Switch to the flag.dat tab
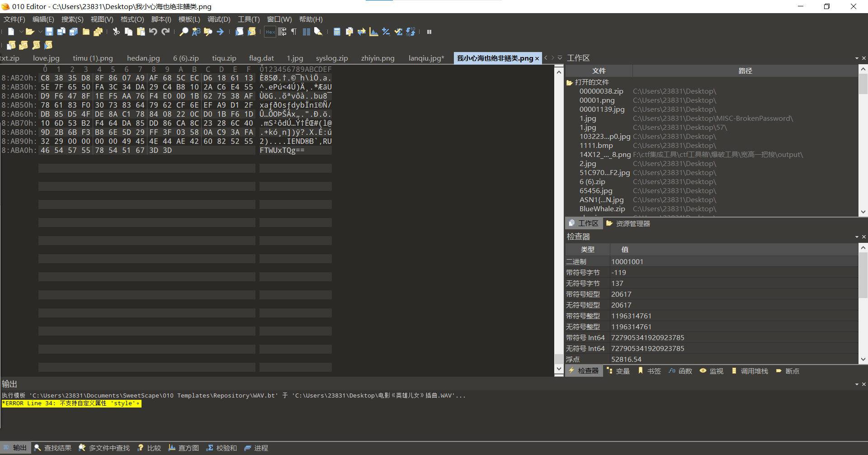The height and width of the screenshot is (455, 868). pos(261,58)
